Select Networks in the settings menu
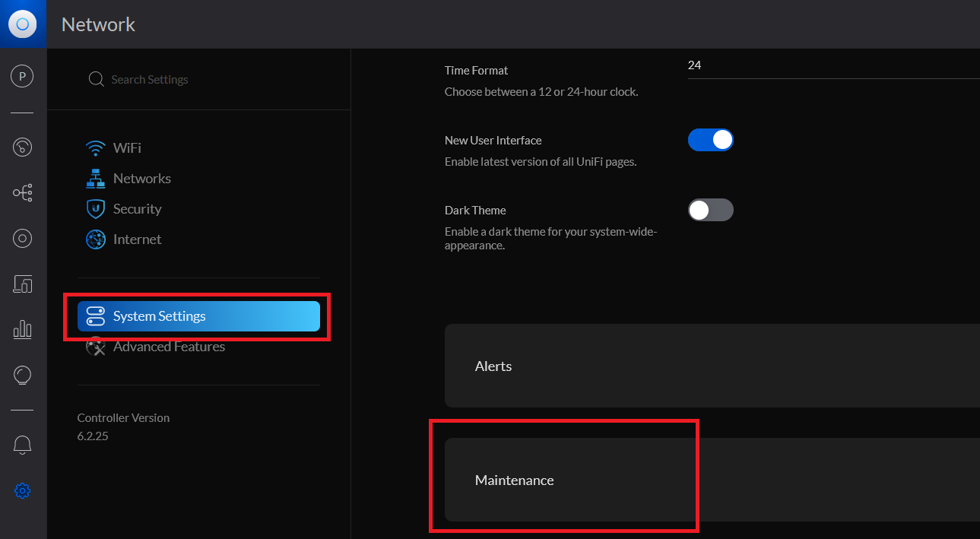Viewport: 980px width, 539px height. point(141,179)
